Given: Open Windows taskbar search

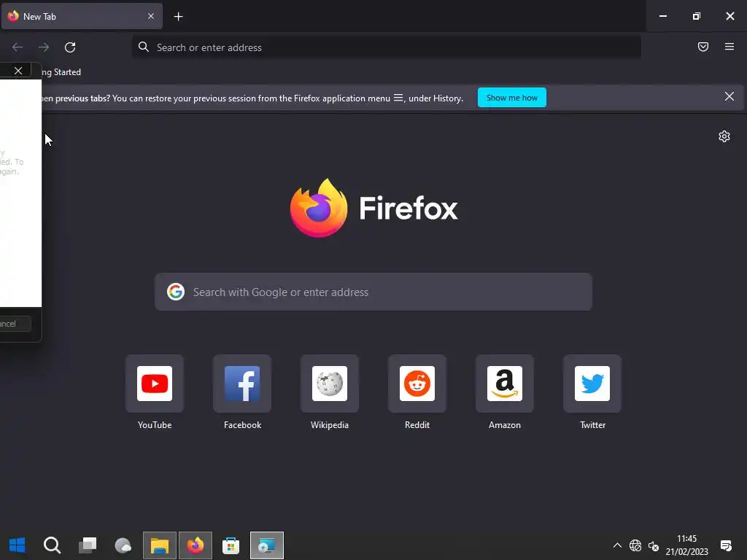Looking at the screenshot, I should point(53,545).
